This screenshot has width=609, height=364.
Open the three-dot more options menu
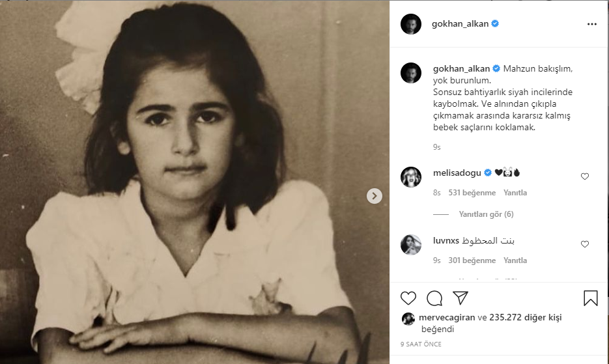click(x=592, y=24)
